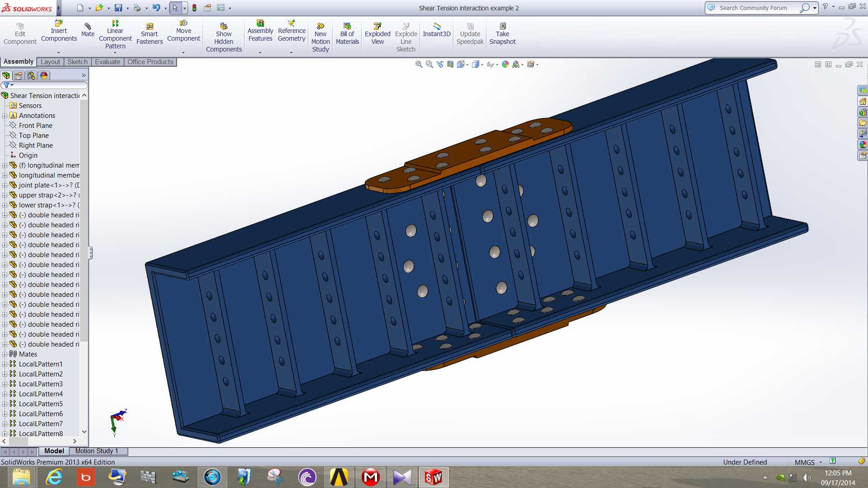Image resolution: width=868 pixels, height=488 pixels.
Task: Expand the LocalLPattern1 node
Action: (5, 364)
